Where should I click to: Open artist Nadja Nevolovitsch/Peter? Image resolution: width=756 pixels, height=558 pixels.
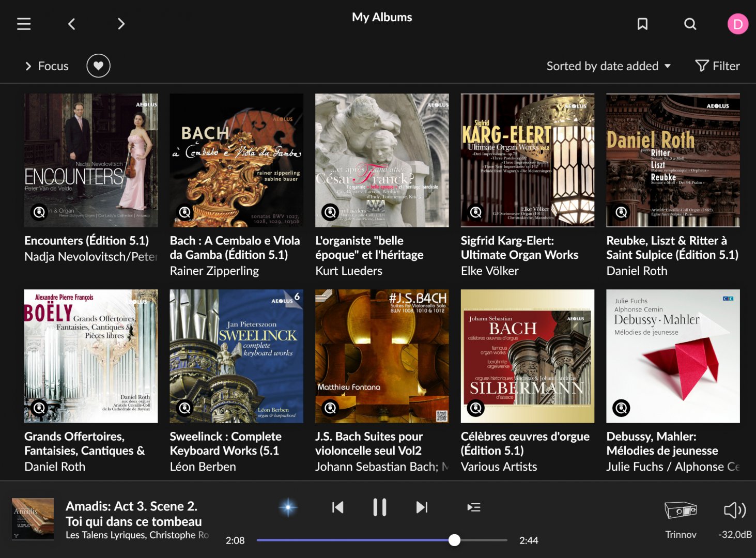click(91, 257)
